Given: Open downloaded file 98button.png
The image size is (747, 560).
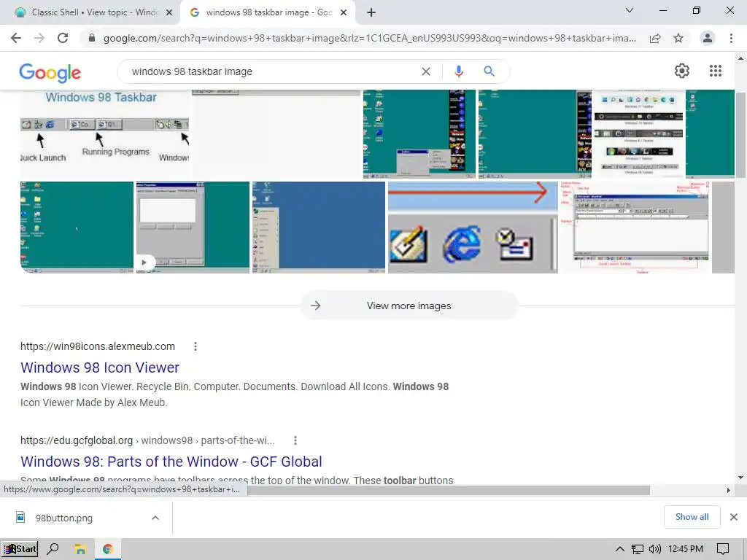Looking at the screenshot, I should 64,518.
